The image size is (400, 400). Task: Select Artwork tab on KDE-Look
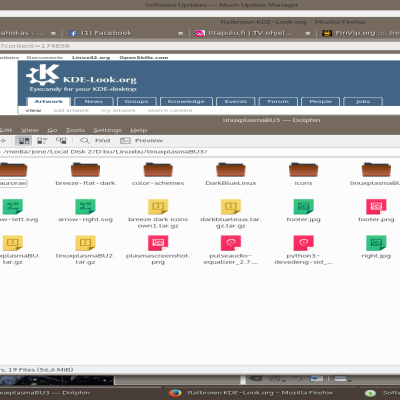click(49, 101)
